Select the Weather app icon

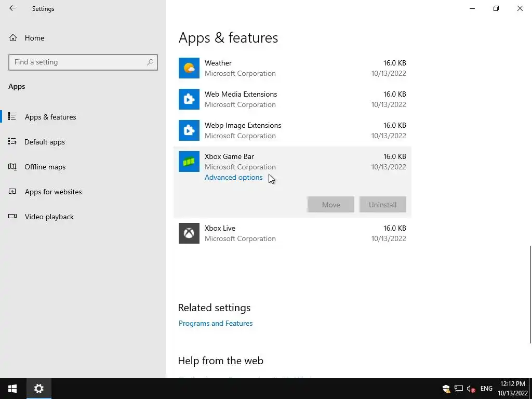(x=189, y=68)
